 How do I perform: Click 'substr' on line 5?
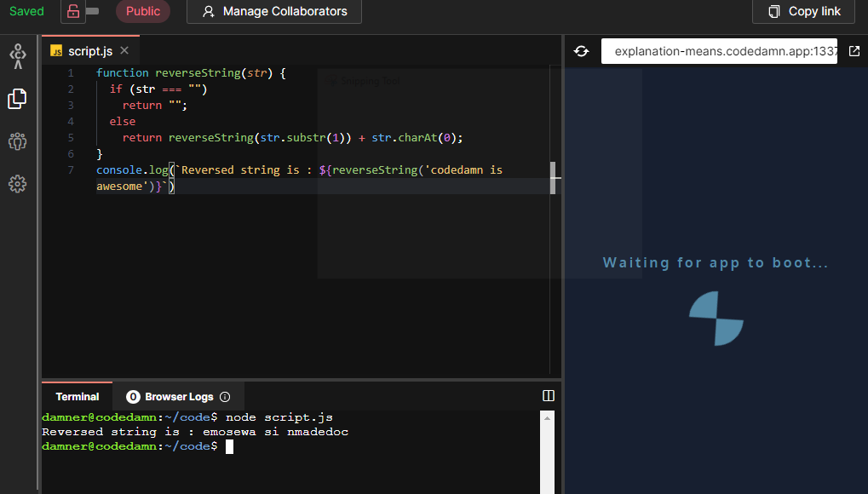[x=306, y=137]
